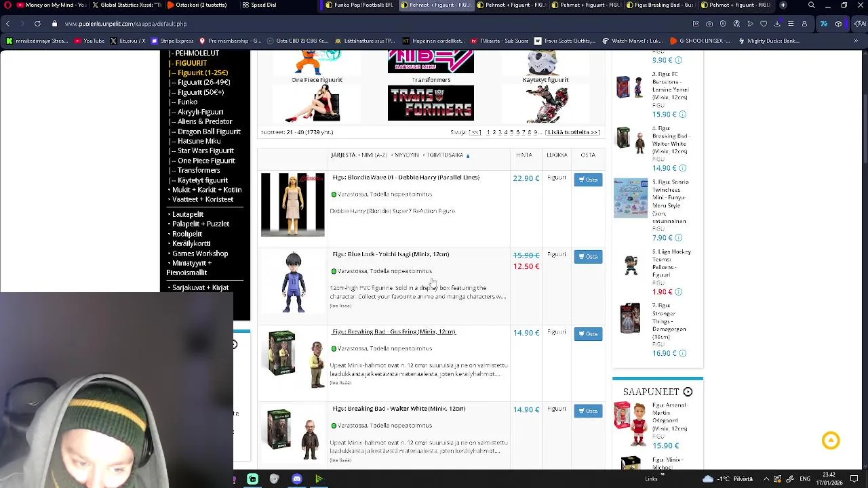Expand Games Workshop category
868x488 pixels.
click(199, 253)
